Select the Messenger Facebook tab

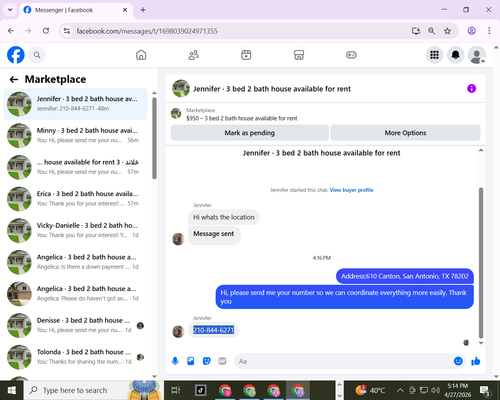coord(77,10)
